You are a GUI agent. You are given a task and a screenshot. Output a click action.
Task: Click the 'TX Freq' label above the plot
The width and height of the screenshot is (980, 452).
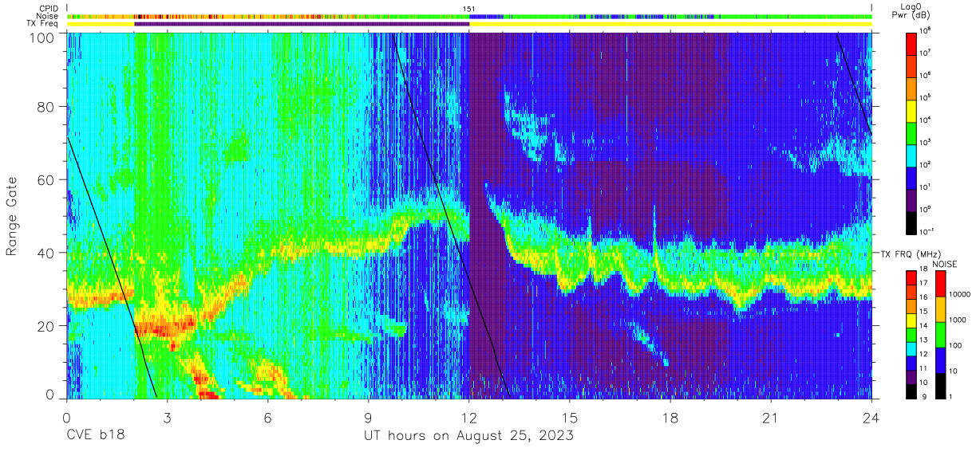point(44,24)
